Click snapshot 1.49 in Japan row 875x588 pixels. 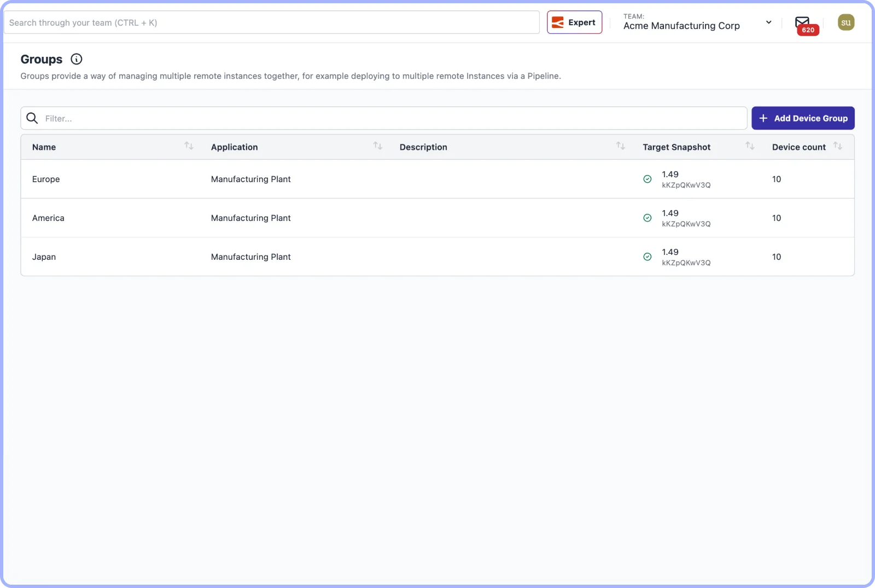pos(670,252)
